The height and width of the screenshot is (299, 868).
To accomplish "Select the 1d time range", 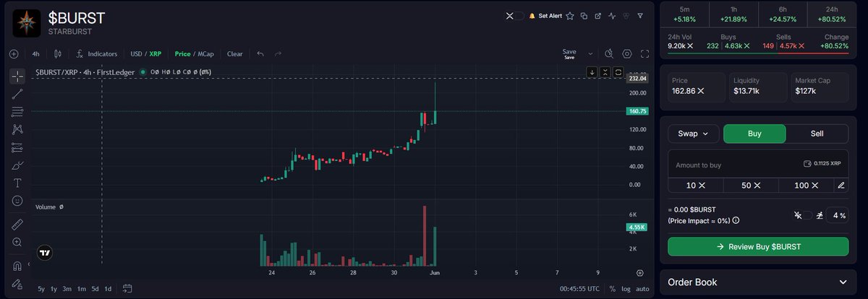I will click(x=109, y=289).
